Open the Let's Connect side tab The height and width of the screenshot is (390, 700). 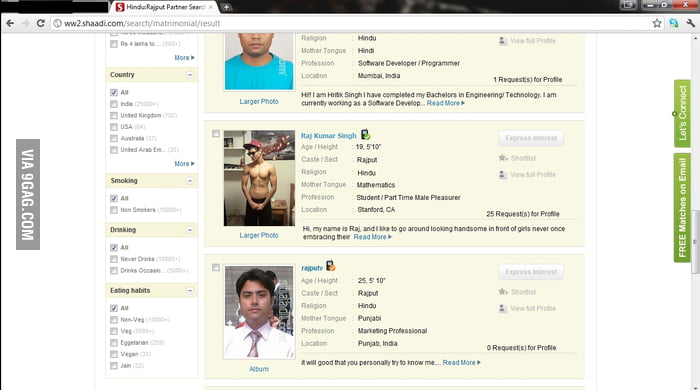point(682,113)
